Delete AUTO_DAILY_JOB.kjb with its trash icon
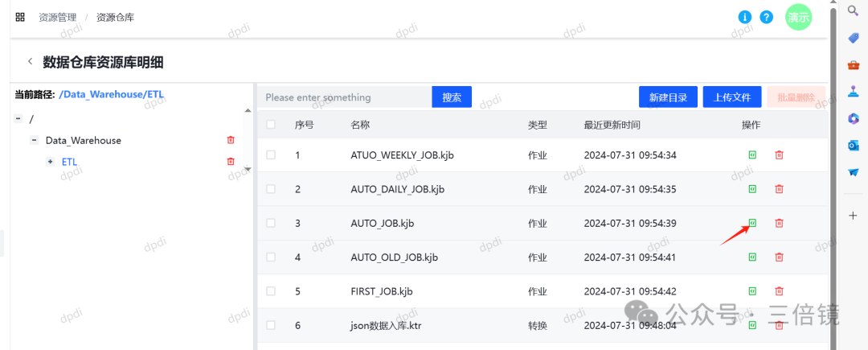Image resolution: width=868 pixels, height=350 pixels. 779,189
